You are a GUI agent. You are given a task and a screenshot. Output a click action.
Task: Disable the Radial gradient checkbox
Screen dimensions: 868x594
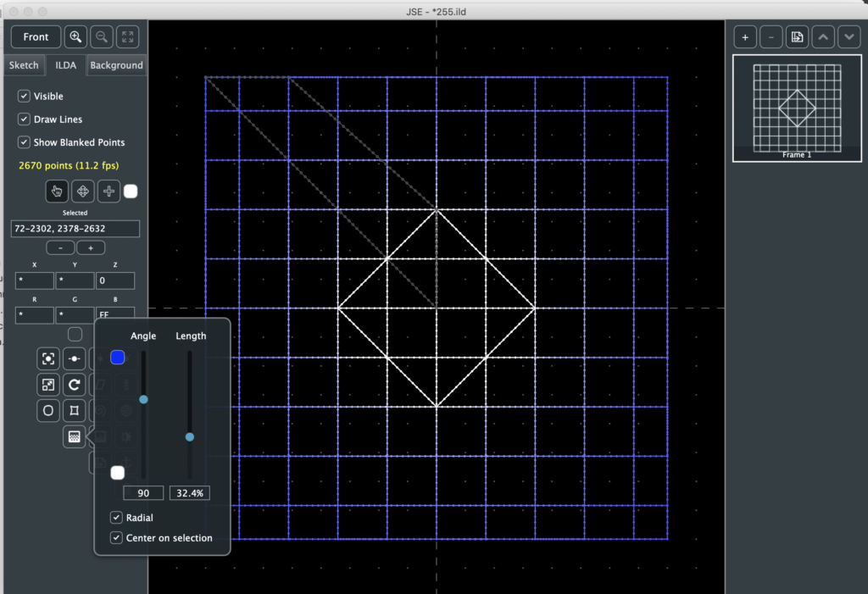(116, 518)
